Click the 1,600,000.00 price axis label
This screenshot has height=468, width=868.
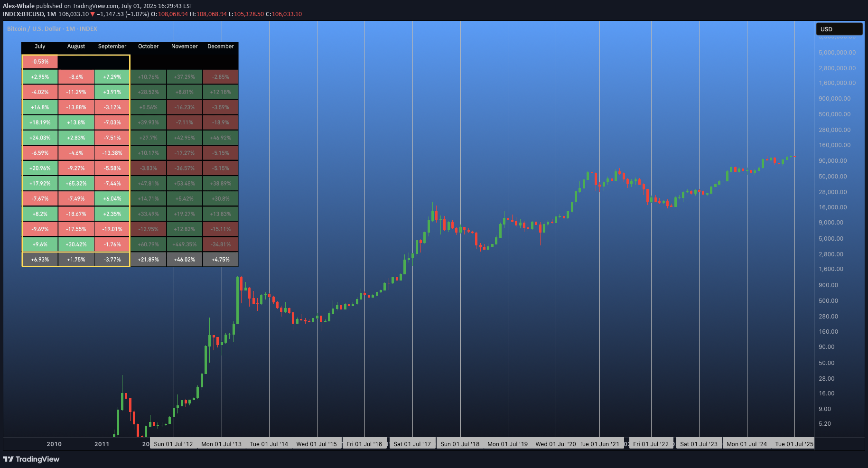click(x=837, y=83)
